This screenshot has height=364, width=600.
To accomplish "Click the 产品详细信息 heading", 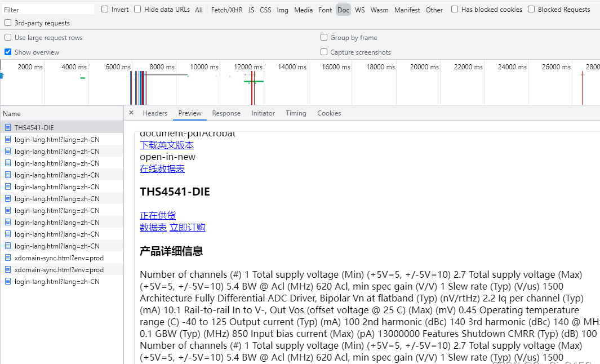I will 171,251.
